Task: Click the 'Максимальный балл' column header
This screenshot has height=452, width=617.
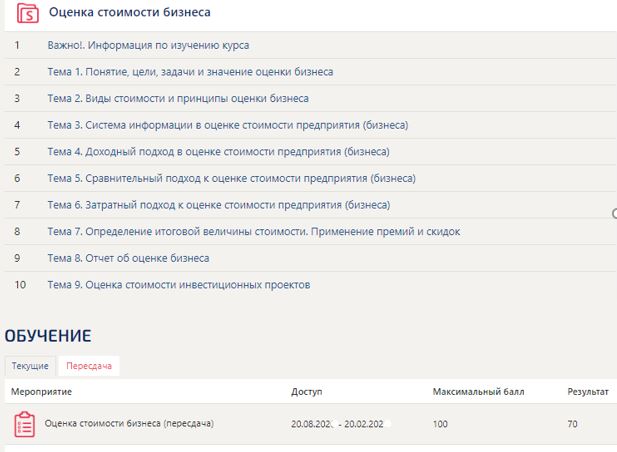Action: (478, 391)
